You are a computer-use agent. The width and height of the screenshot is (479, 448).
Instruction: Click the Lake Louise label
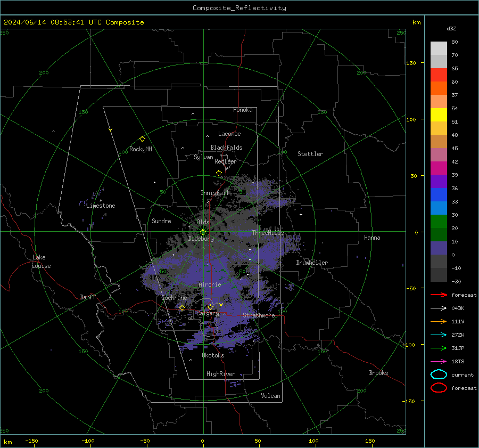pyautogui.click(x=41, y=262)
